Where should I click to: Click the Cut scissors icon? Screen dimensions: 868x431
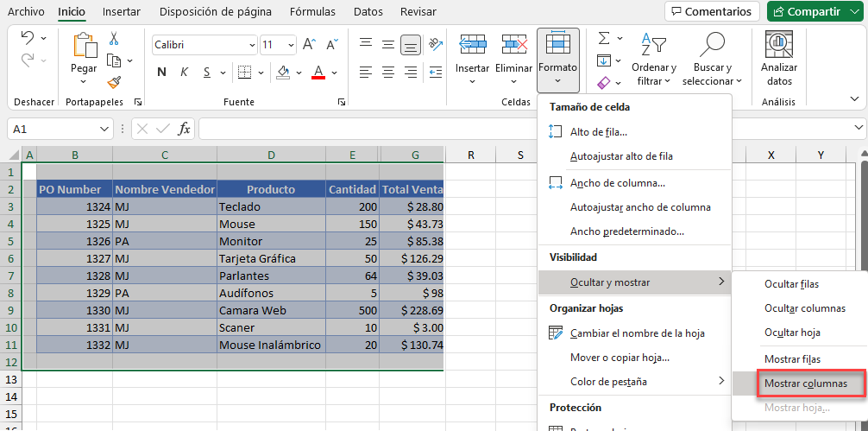point(114,38)
